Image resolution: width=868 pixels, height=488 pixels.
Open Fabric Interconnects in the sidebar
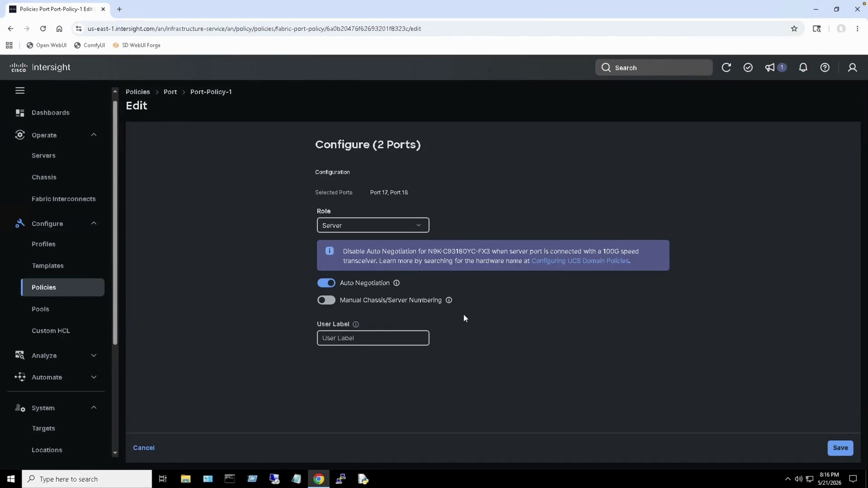coord(63,199)
